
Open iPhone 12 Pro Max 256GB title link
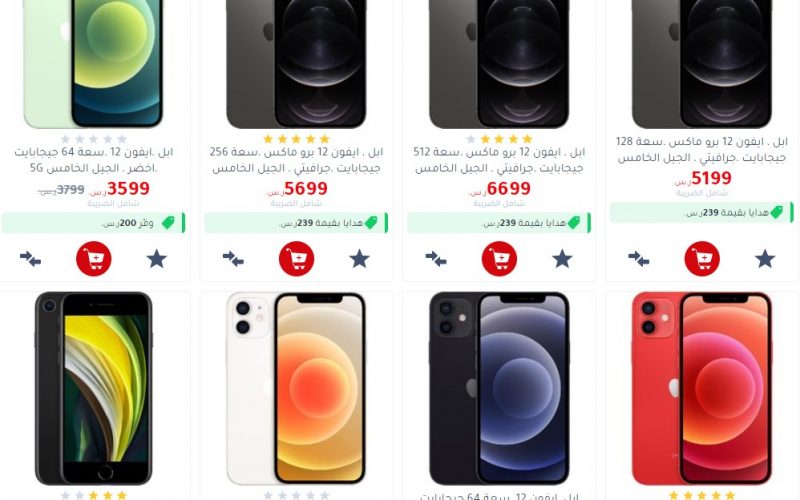click(x=296, y=160)
